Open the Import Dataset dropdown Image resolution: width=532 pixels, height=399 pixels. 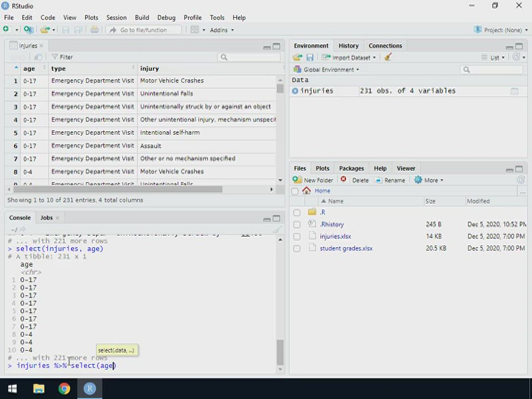click(x=349, y=58)
